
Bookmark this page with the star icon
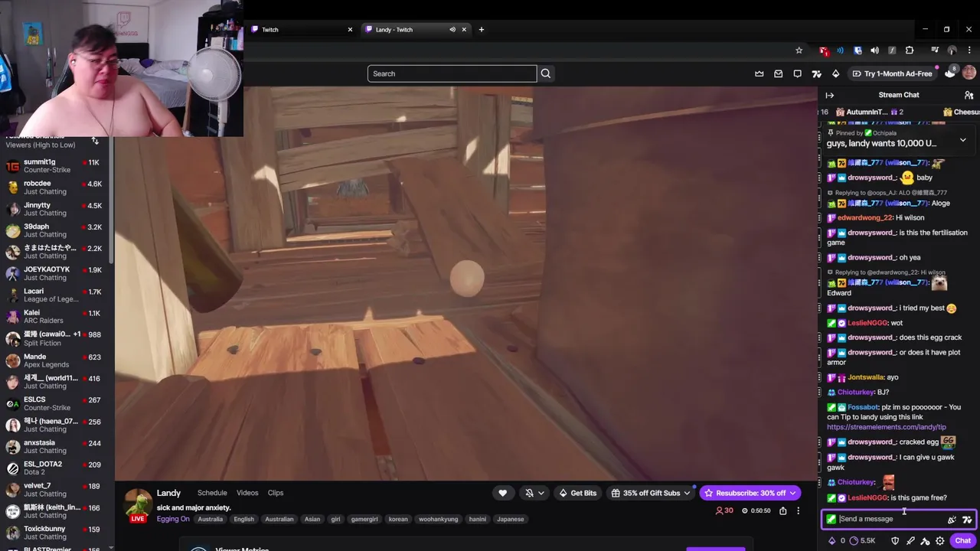(799, 51)
